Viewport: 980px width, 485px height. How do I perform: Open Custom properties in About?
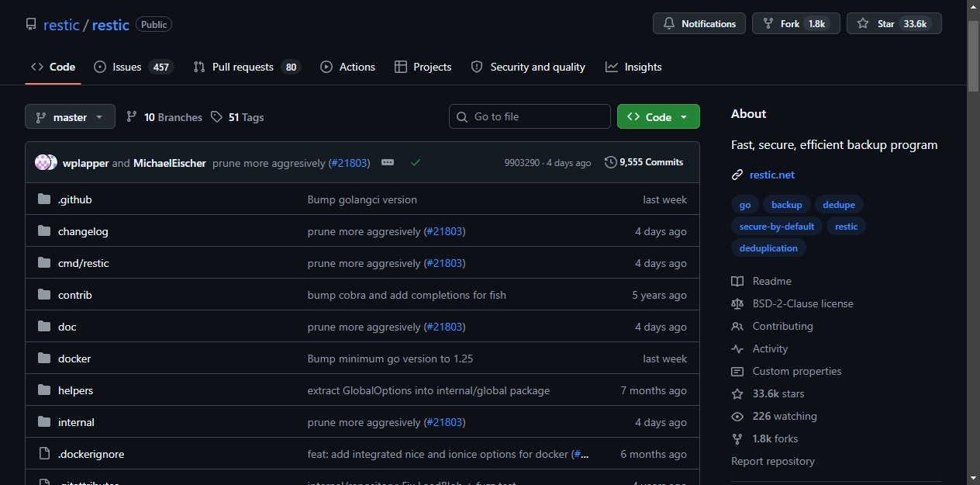[797, 371]
